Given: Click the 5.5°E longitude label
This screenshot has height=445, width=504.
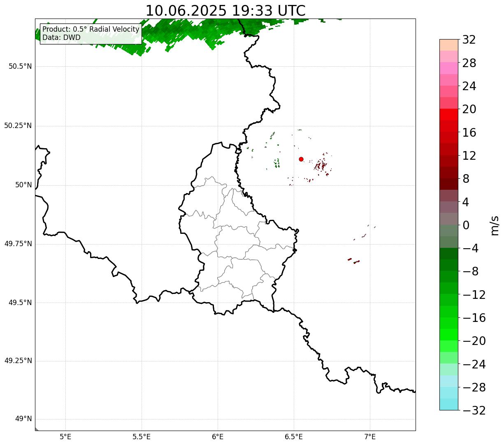Looking at the screenshot, I should 142,436.
